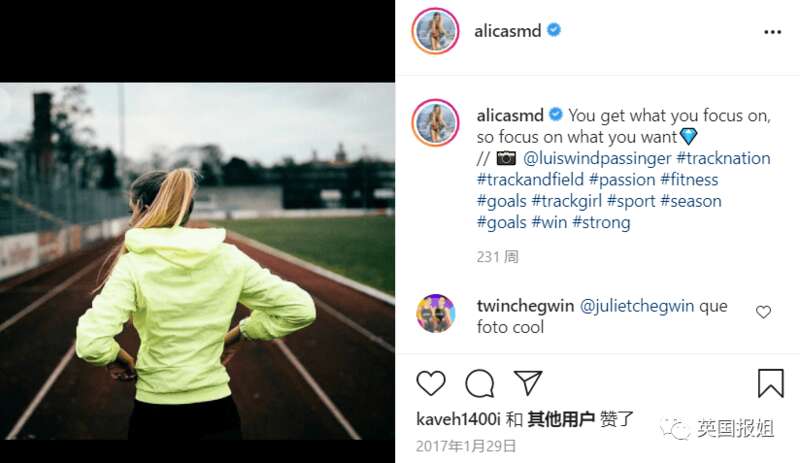Open the #trackandfield hashtag
The height and width of the screenshot is (463, 800).
pos(530,180)
